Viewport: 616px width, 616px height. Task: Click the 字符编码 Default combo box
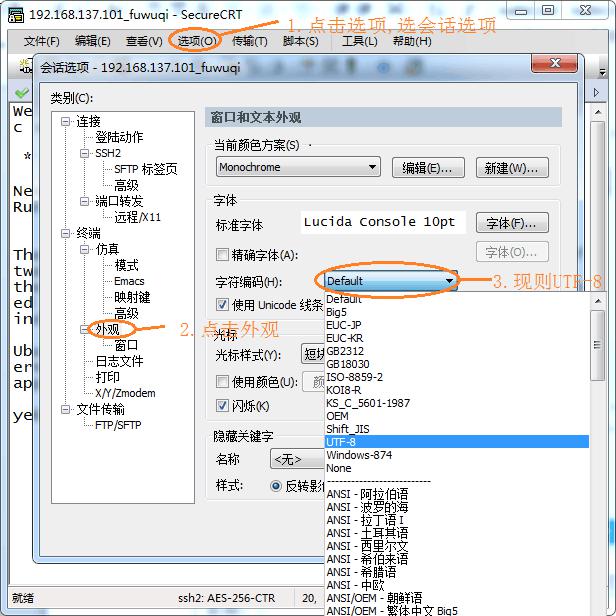[390, 281]
